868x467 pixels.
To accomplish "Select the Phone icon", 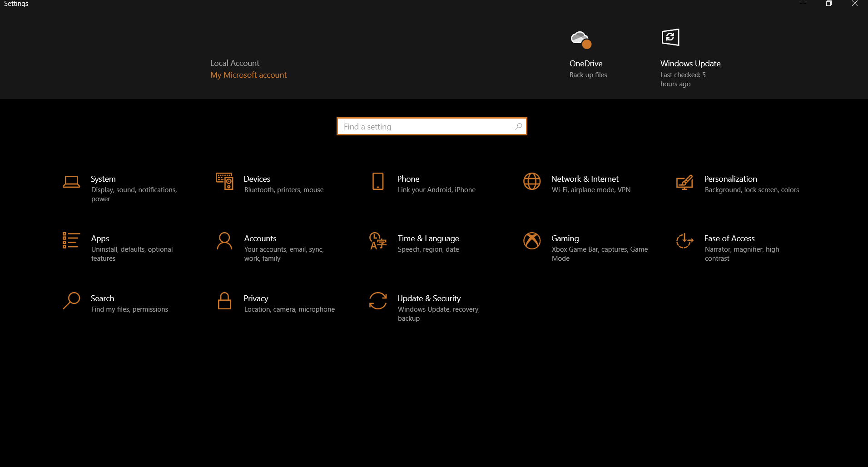I will 378,181.
